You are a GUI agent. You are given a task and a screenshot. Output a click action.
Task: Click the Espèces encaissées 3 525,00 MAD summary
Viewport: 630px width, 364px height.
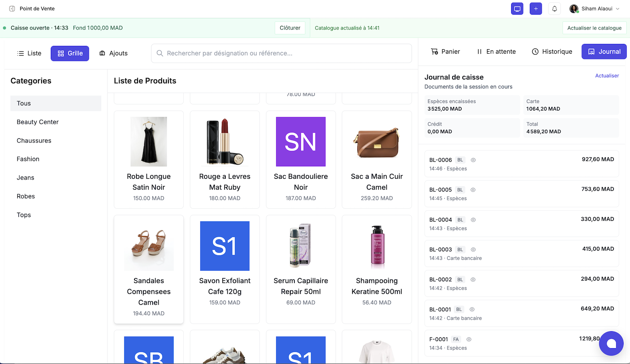472,105
